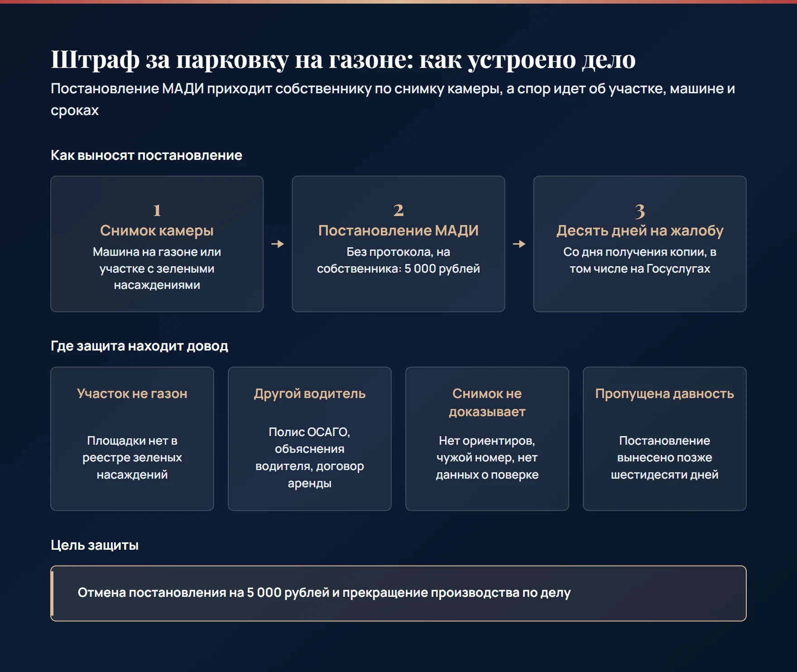Select the heading 'Где защита находит довод'
797x672 pixels.
[x=139, y=346]
